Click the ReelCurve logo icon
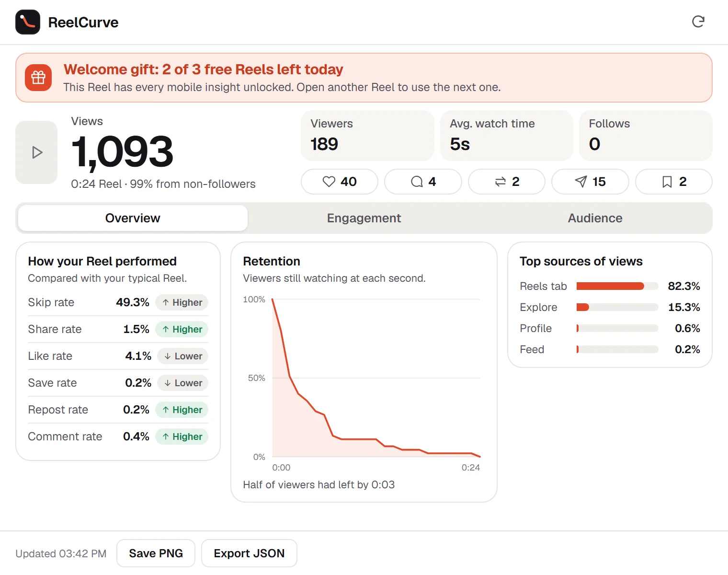 pos(28,22)
